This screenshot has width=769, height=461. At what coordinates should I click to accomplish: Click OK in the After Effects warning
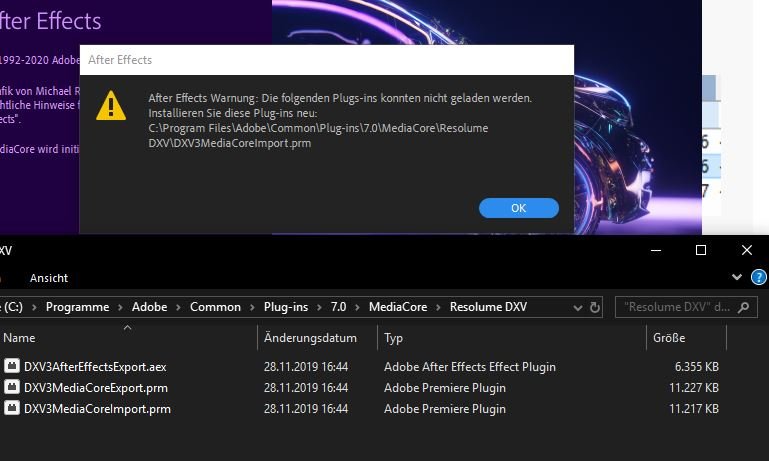tap(518, 208)
